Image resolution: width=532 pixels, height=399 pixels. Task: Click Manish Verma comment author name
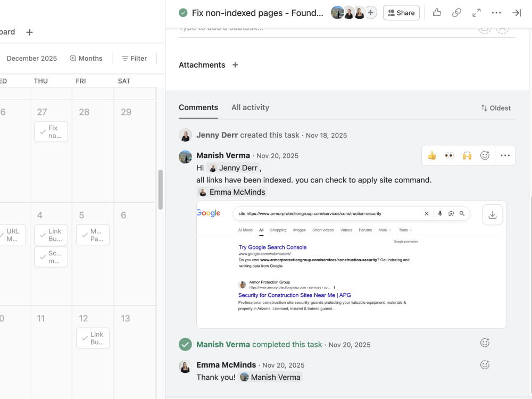223,155
